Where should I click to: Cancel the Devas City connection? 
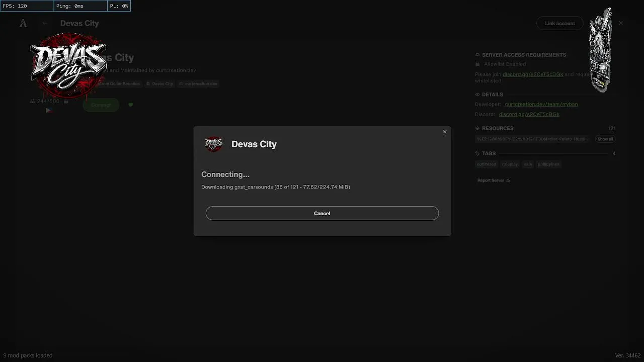pos(322,213)
